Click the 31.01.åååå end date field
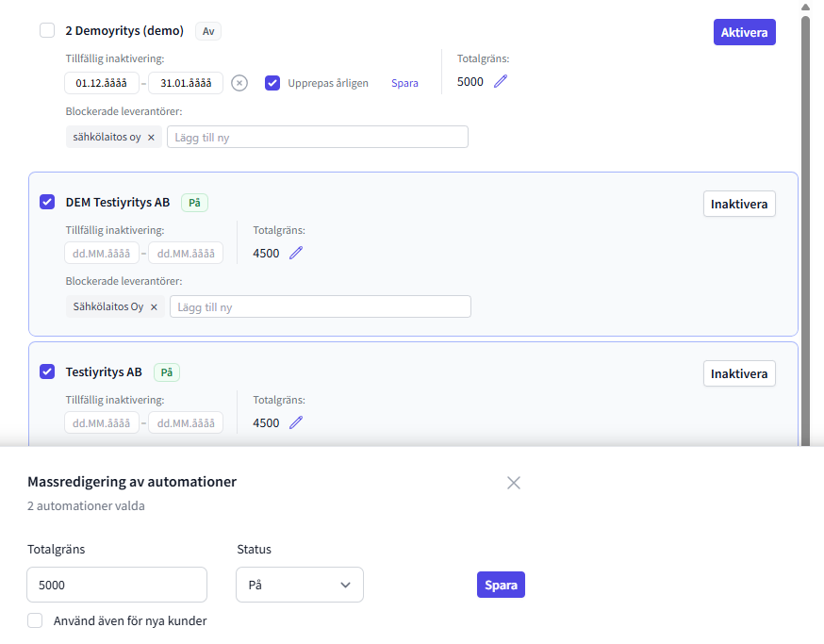This screenshot has height=644, width=824. [186, 83]
